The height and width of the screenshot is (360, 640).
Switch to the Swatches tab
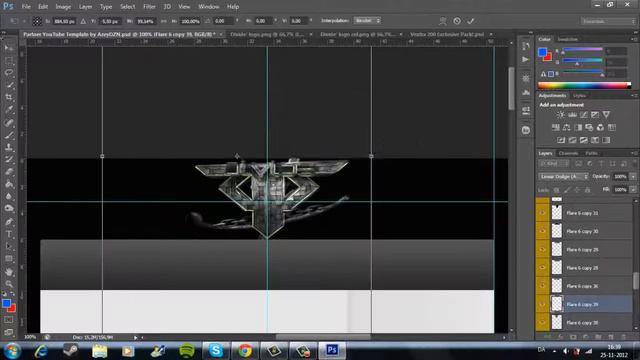[x=567, y=39]
